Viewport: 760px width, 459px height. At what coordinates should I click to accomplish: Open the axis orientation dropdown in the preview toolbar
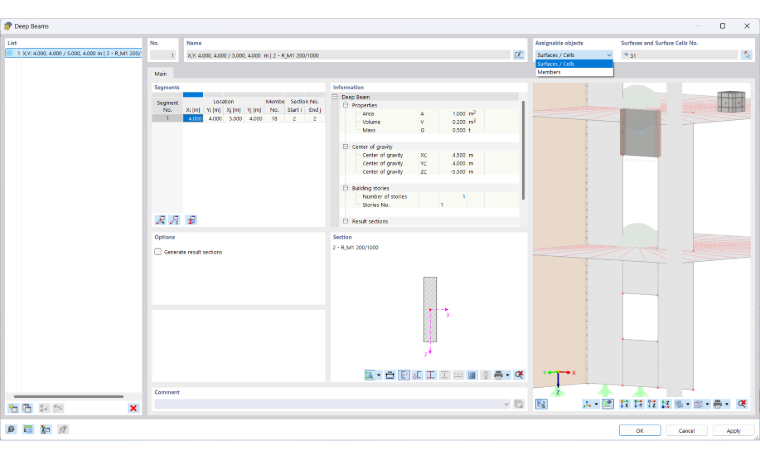(x=596, y=404)
